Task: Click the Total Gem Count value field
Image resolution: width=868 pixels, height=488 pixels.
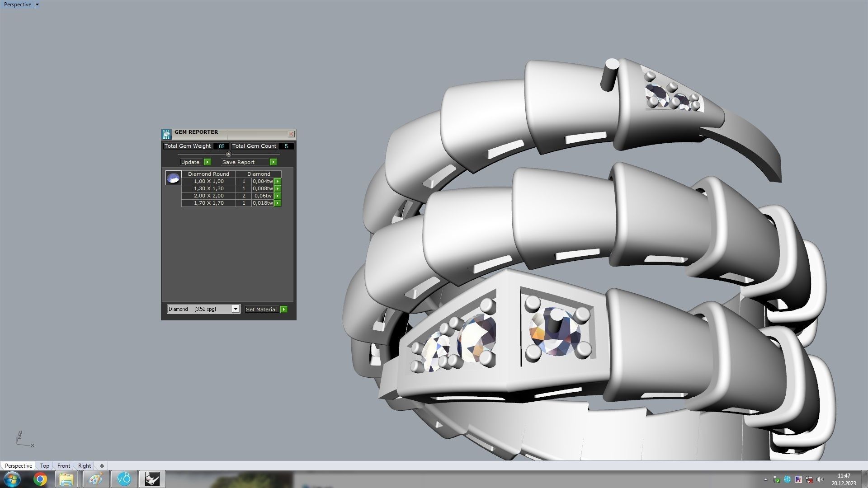Action: point(286,146)
